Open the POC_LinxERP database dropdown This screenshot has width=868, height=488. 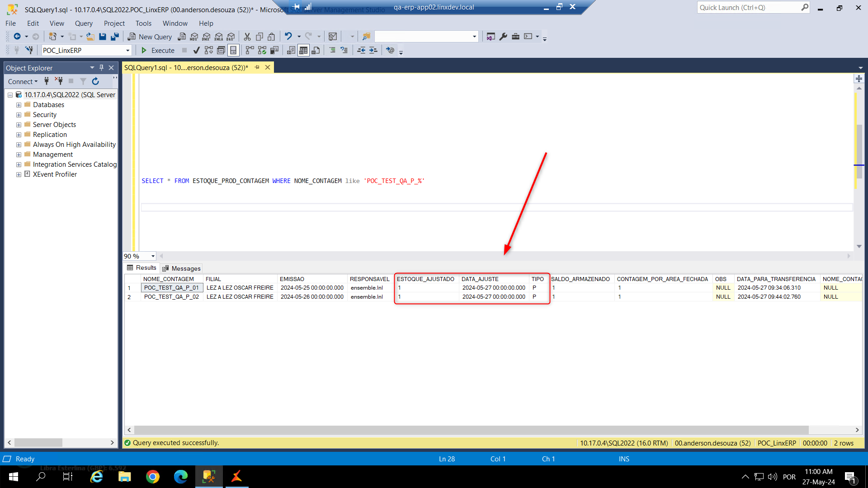click(x=127, y=50)
